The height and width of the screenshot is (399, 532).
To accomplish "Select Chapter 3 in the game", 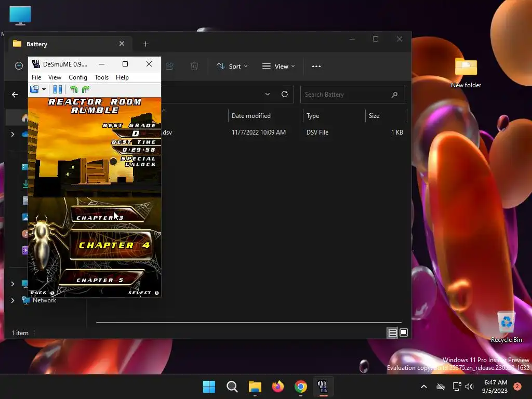I will coord(108,215).
